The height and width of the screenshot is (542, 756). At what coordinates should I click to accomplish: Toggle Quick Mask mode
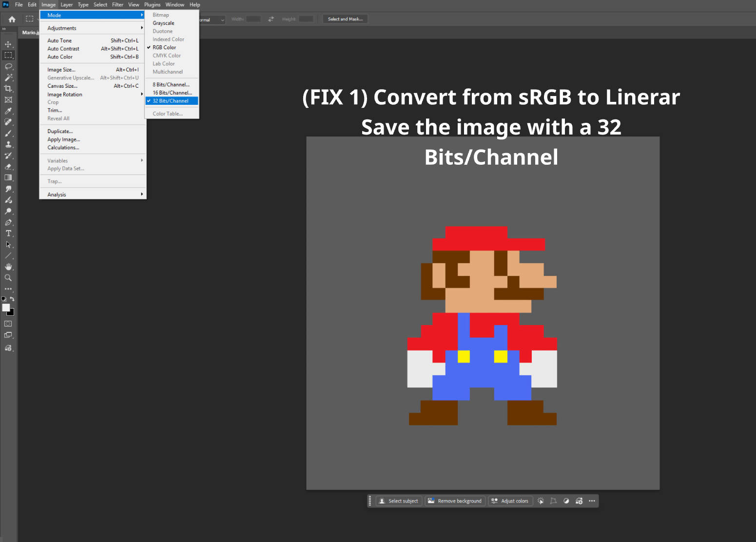coord(8,324)
